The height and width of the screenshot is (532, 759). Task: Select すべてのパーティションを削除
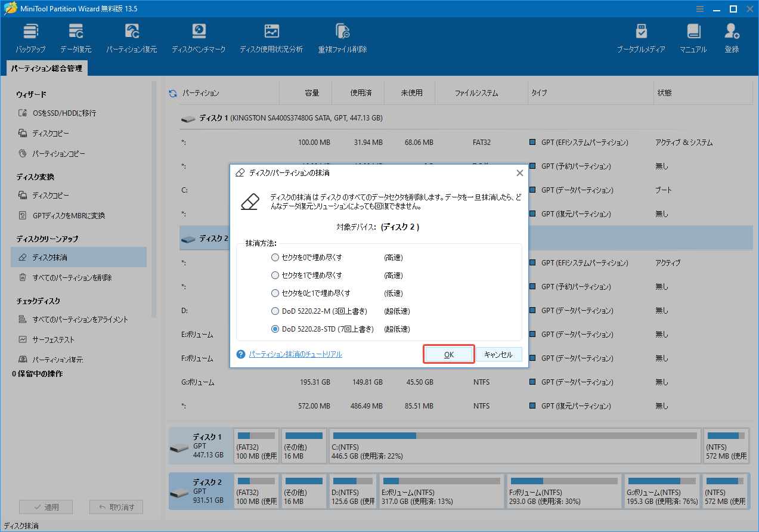coord(65,278)
